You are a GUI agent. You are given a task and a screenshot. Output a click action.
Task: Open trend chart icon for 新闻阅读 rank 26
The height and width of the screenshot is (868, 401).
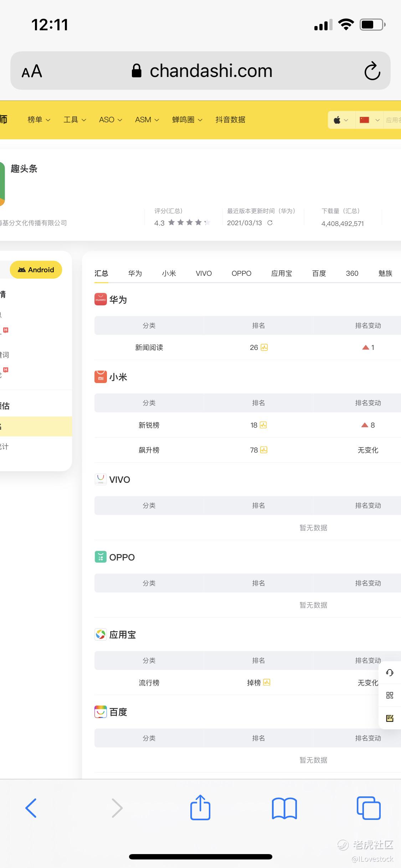click(x=264, y=347)
